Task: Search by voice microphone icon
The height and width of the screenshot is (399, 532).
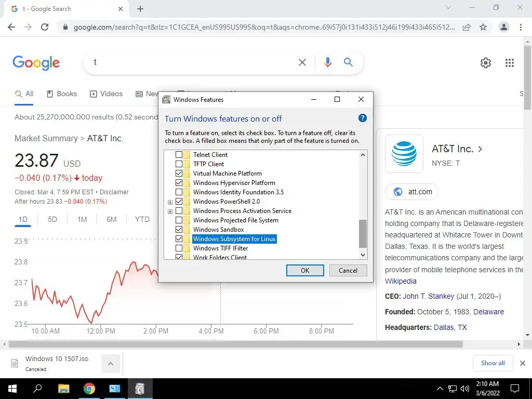Action: pyautogui.click(x=327, y=62)
